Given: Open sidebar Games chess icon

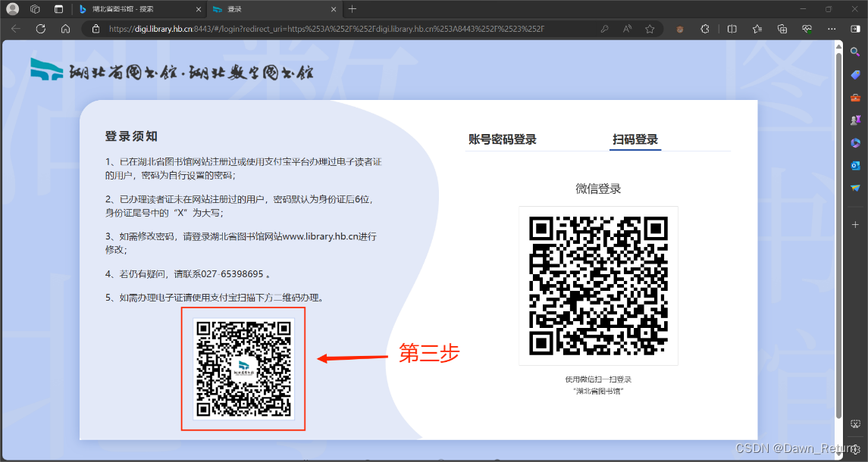Looking at the screenshot, I should click(855, 120).
